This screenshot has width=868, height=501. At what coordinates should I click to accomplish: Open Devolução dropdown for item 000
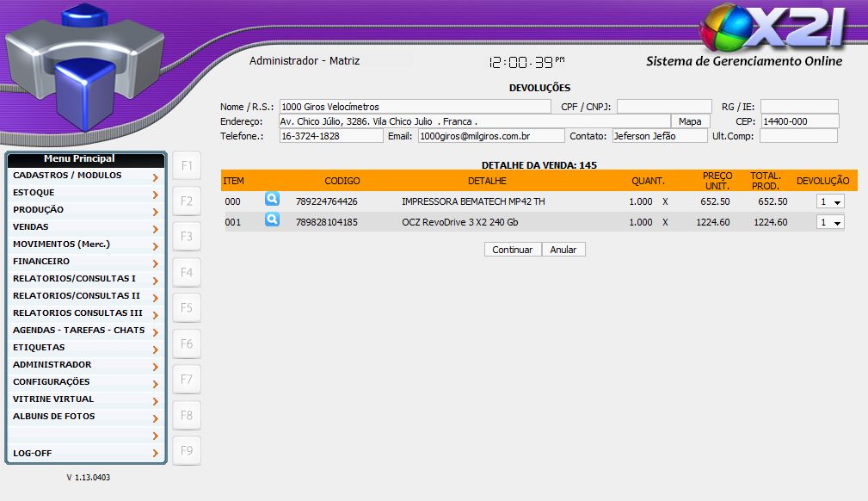point(830,201)
